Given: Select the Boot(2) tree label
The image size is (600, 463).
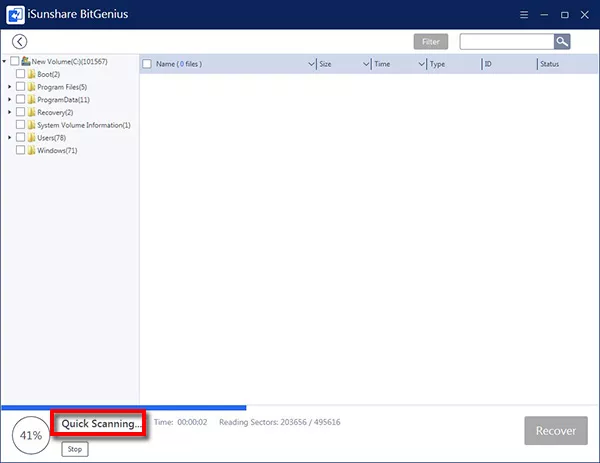Looking at the screenshot, I should coord(49,74).
